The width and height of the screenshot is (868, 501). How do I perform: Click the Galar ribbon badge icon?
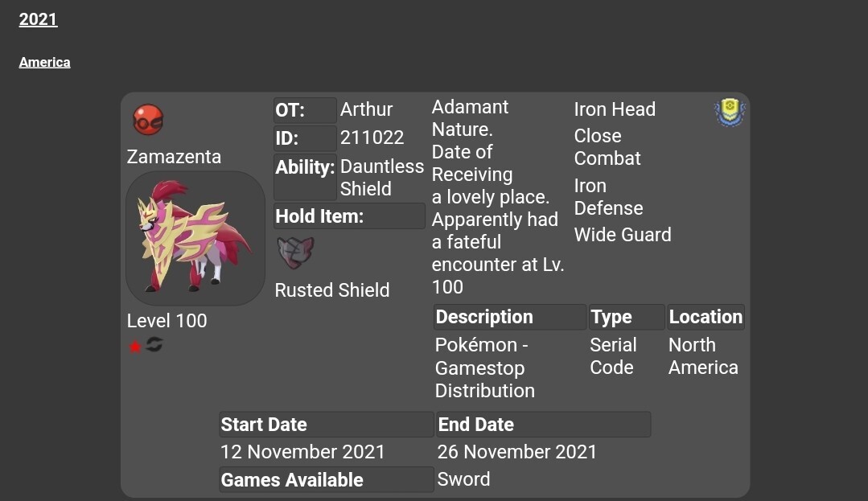[730, 113]
